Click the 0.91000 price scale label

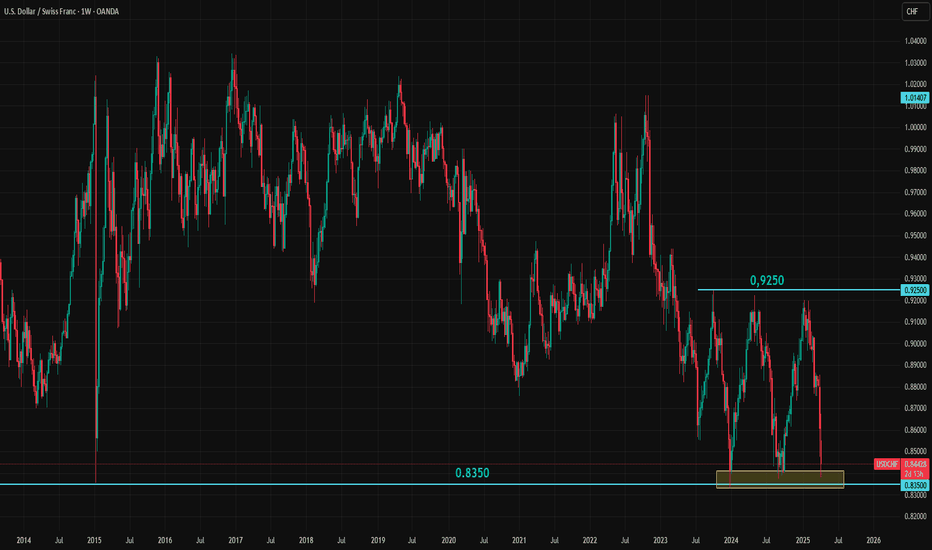tap(915, 322)
